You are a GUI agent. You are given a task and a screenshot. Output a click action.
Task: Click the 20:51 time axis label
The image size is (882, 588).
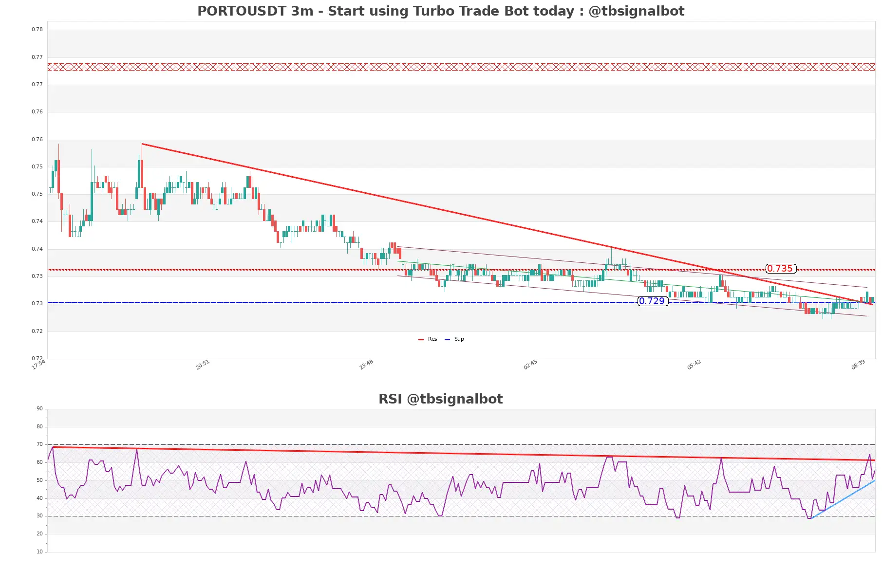point(203,365)
